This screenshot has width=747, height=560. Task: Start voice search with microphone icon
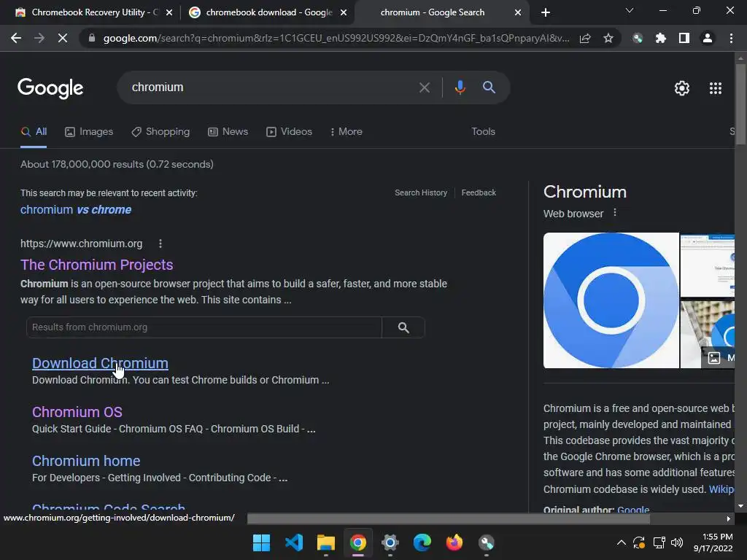[x=460, y=87]
